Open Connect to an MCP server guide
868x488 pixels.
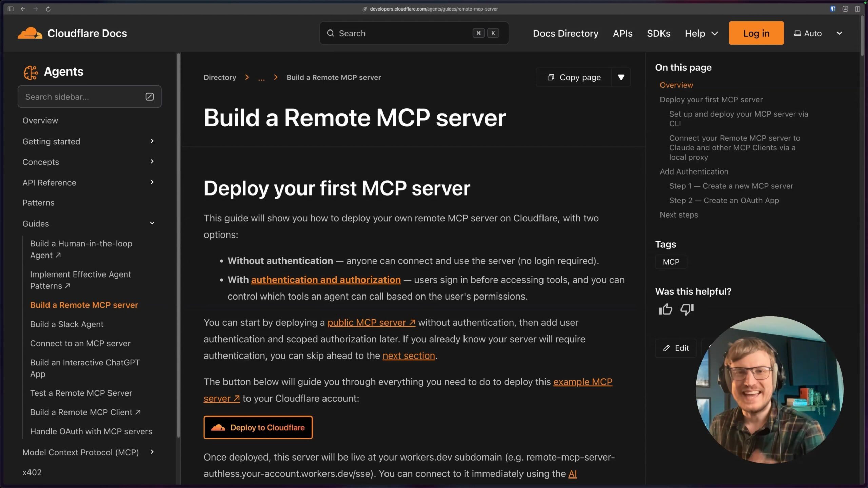pos(80,344)
